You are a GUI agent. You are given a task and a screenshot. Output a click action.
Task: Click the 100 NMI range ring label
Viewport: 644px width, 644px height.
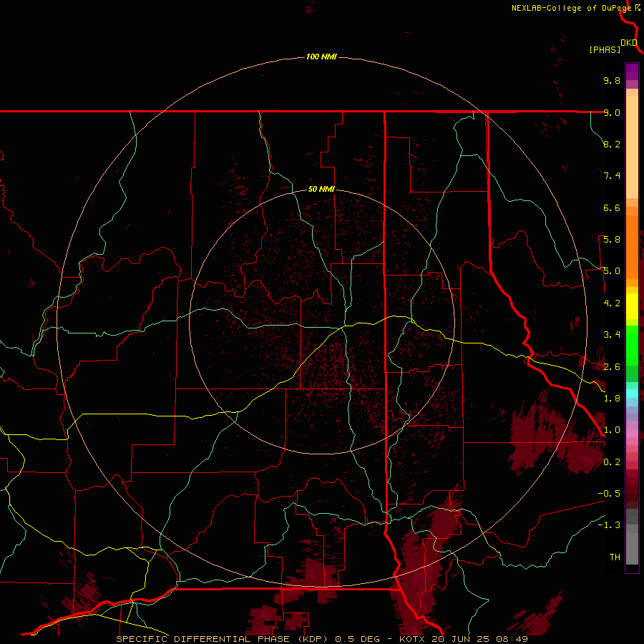(321, 57)
